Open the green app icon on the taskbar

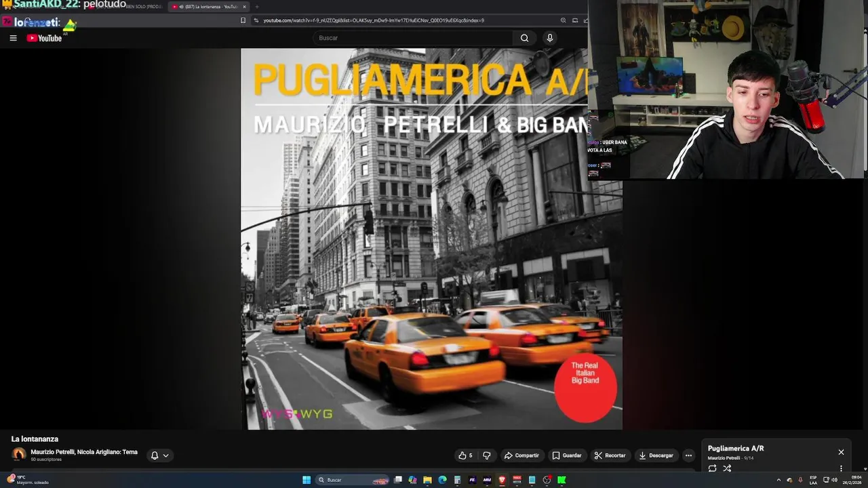(x=561, y=480)
